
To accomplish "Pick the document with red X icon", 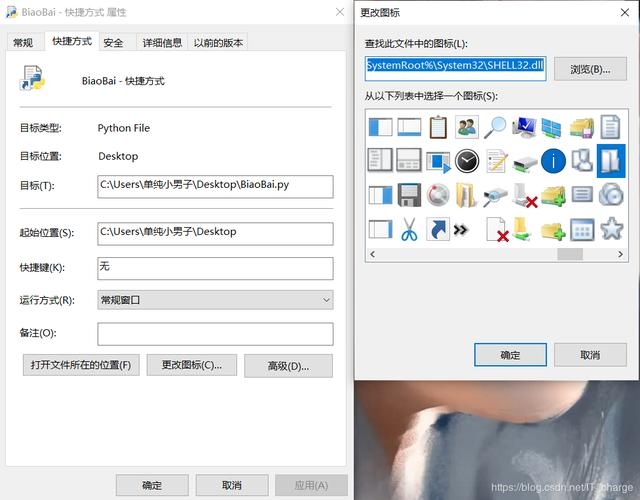I will coord(497,229).
